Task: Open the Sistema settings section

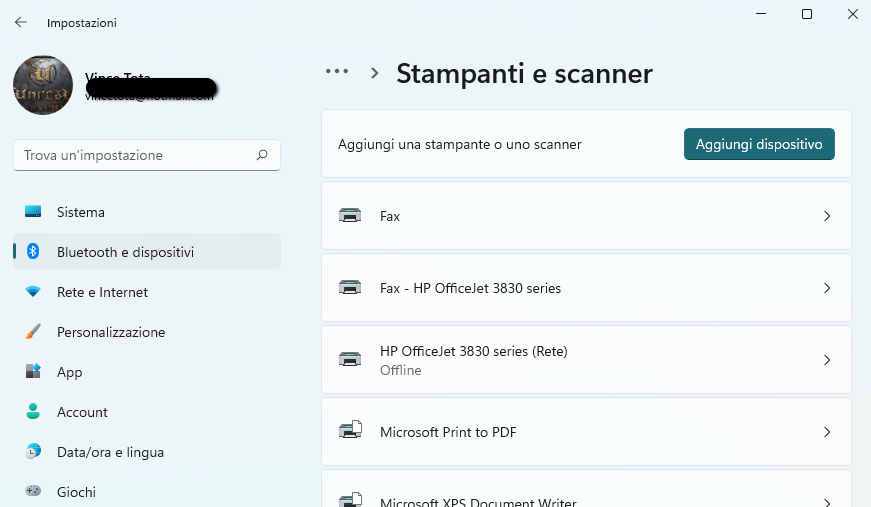Action: coord(147,212)
